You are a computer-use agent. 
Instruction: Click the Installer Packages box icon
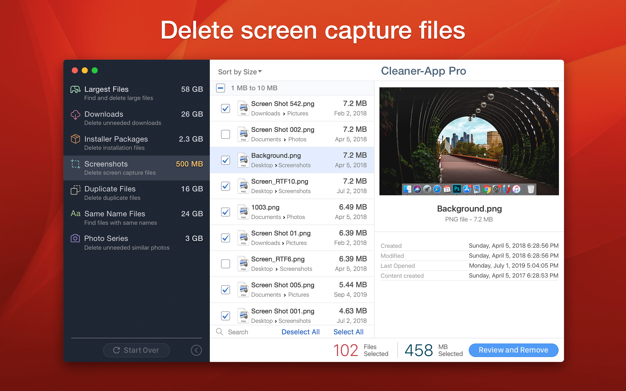tap(75, 139)
